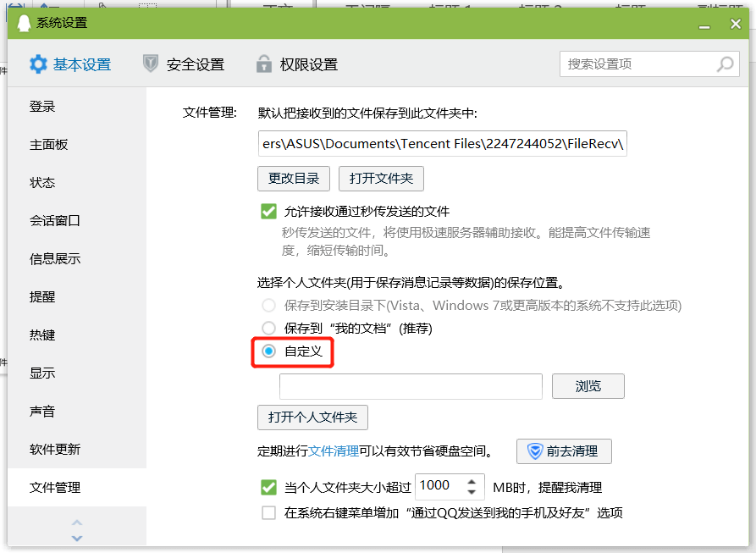756x553 pixels.
Task: Click the 更改目录 button
Action: 294,179
